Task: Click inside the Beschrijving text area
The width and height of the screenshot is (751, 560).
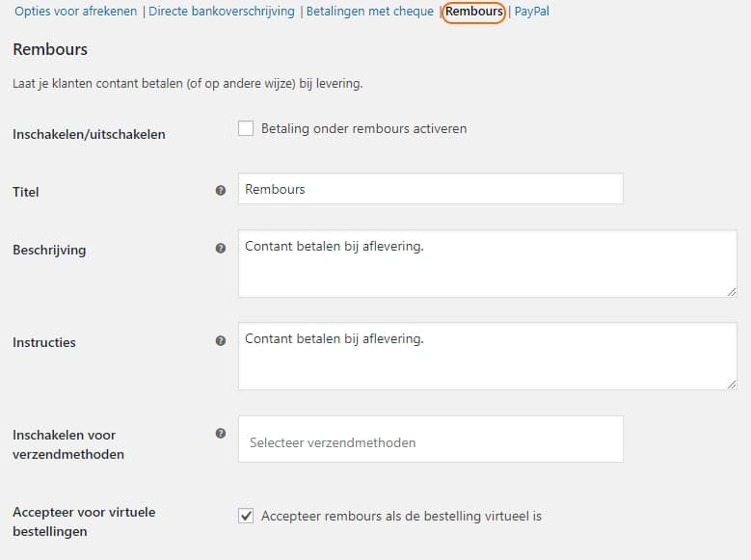Action: pyautogui.click(x=488, y=263)
